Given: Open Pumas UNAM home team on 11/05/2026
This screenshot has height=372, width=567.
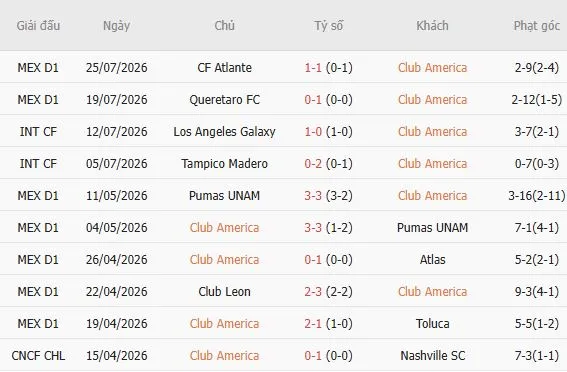Looking at the screenshot, I should pyautogui.click(x=225, y=196).
